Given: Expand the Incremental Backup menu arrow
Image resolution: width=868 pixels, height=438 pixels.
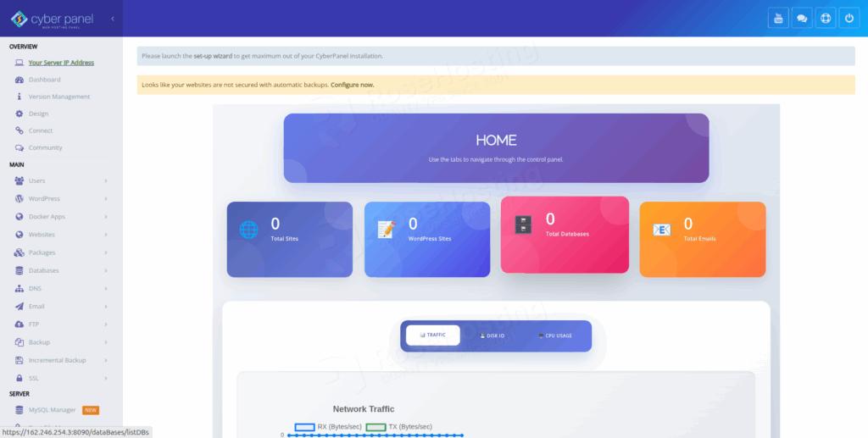Looking at the screenshot, I should pyautogui.click(x=106, y=361).
